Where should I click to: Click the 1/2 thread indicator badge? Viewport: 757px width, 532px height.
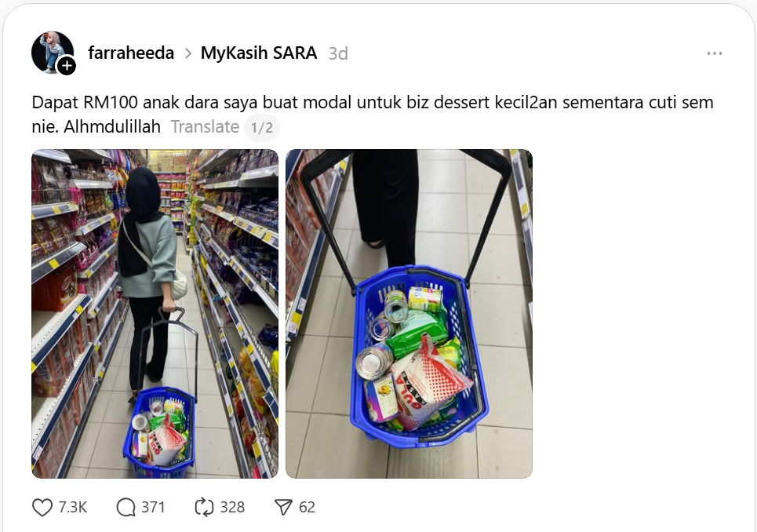point(262,127)
